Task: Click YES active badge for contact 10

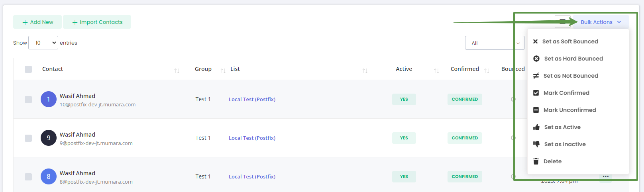Action: click(404, 99)
